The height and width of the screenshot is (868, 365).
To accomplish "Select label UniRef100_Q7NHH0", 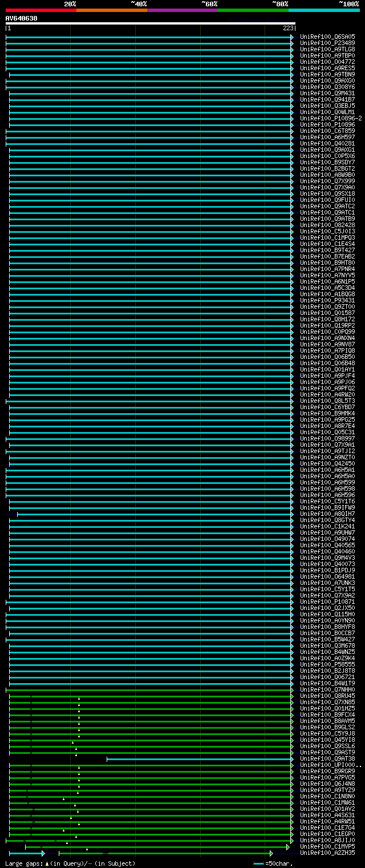I will click(327, 689).
